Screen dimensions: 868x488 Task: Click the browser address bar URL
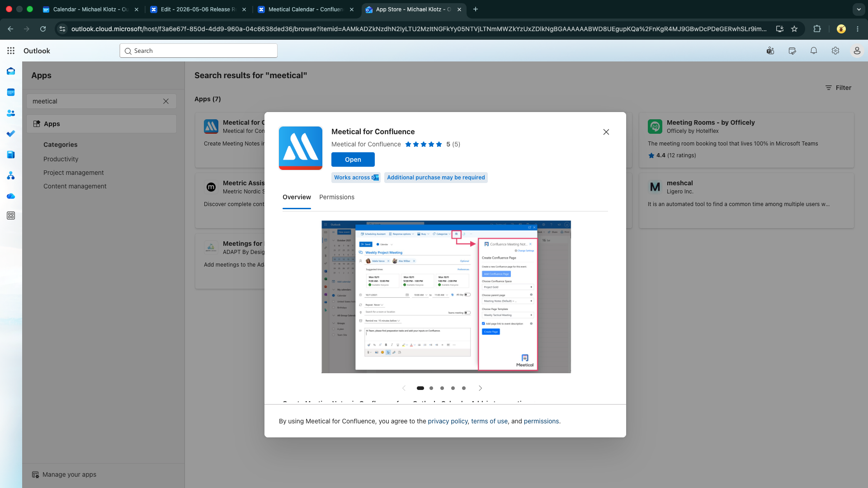click(419, 29)
